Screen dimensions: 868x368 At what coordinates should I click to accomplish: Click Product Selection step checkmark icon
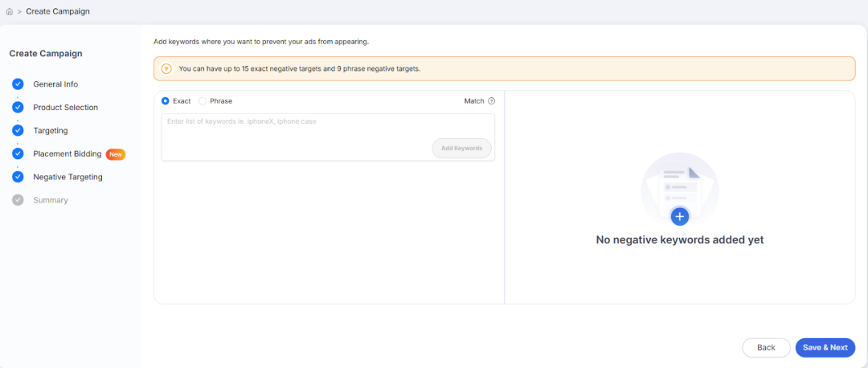pyautogui.click(x=18, y=108)
